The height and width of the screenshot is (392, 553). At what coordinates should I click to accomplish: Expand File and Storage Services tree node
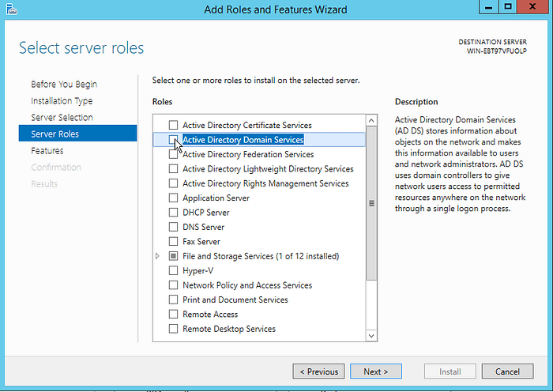(158, 257)
